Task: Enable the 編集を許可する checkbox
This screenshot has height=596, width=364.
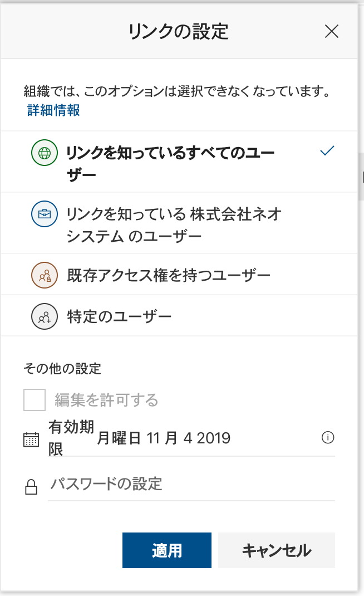Action: coord(35,400)
